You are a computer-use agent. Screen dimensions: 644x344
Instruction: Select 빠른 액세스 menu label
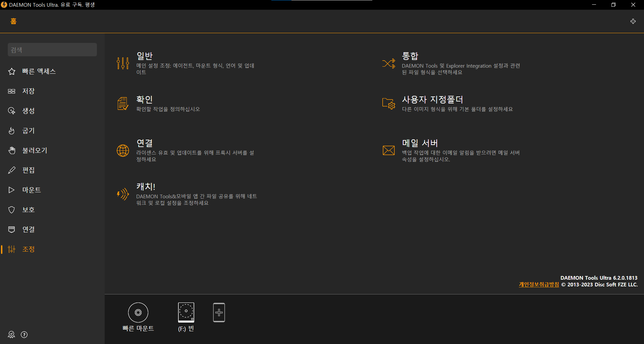[39, 71]
